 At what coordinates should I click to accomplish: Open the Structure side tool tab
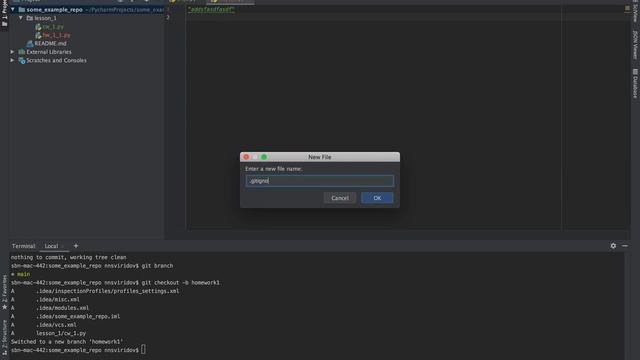[x=4, y=337]
